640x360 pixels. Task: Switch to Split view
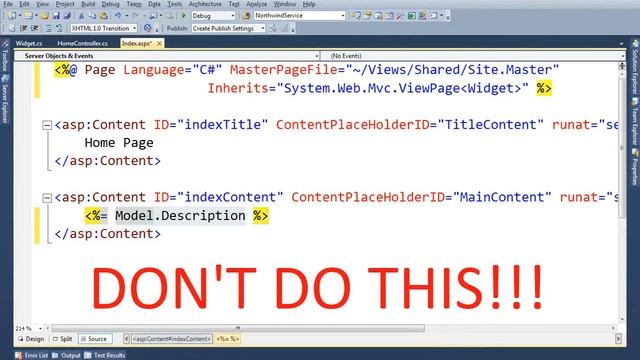tap(62, 339)
